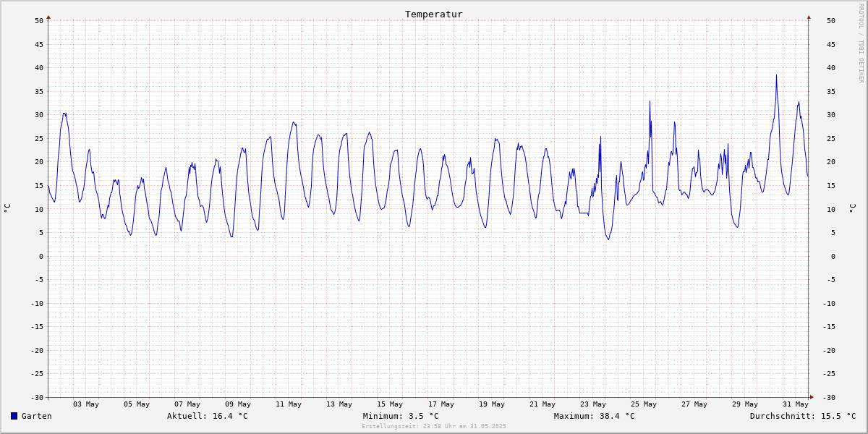The width and height of the screenshot is (868, 434).
Task: Click the 17 May date label
Action: tap(441, 404)
